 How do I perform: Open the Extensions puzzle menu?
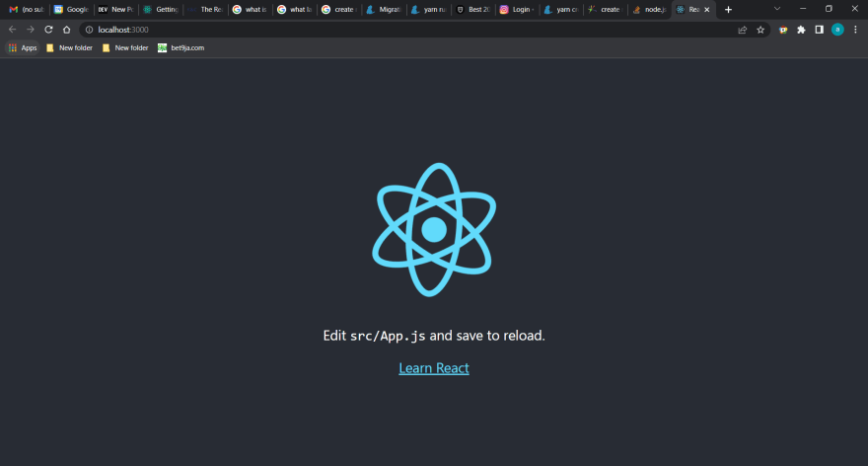[x=801, y=30]
